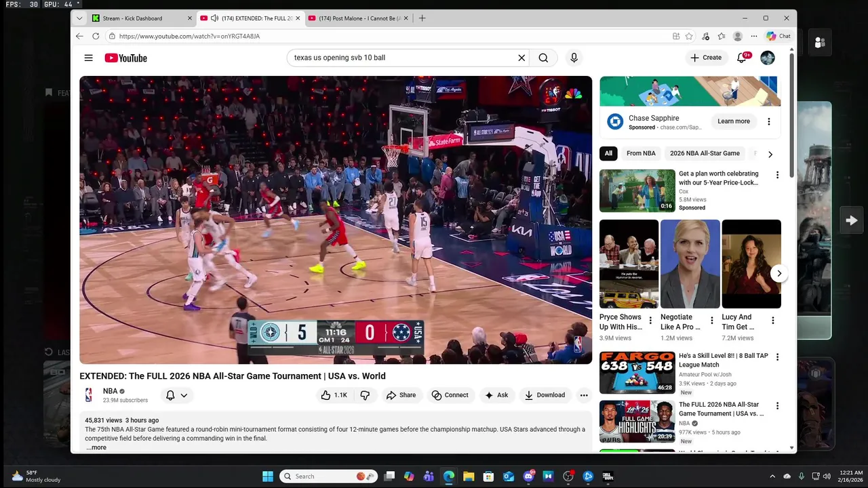868x488 pixels.
Task: Open the taskbar clock and date
Action: click(x=850, y=476)
